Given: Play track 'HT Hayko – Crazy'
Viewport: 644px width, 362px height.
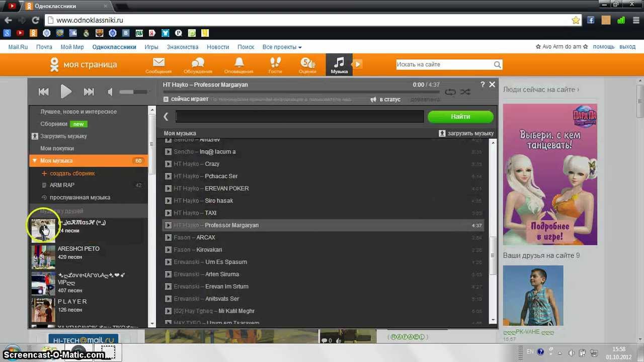Looking at the screenshot, I should (168, 164).
